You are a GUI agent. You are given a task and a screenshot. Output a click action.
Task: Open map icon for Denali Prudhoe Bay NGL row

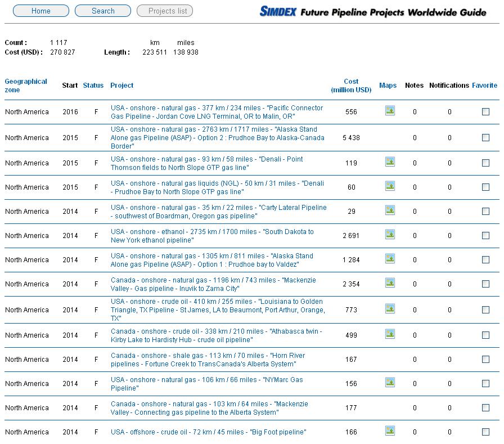pyautogui.click(x=390, y=186)
